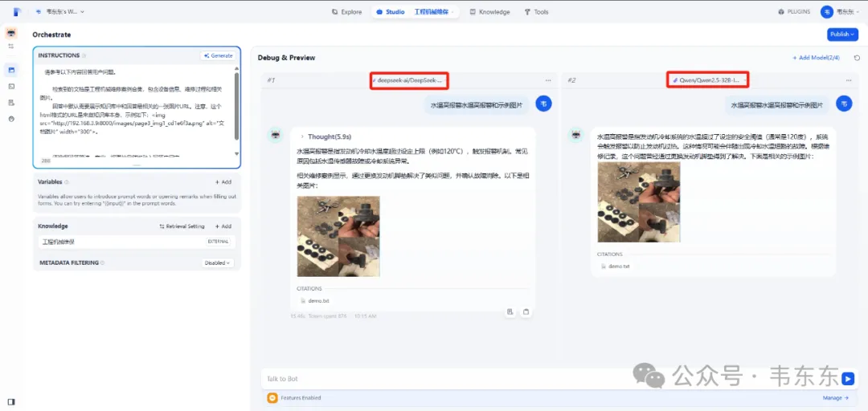Click the orange Features Enabled icon
The image size is (868, 411).
272,397
